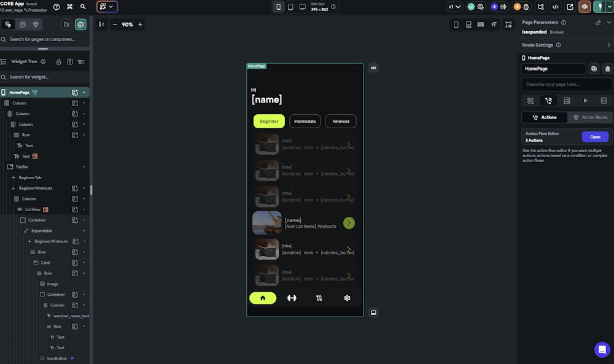
Task: Click the HomePage name input field
Action: (553, 69)
